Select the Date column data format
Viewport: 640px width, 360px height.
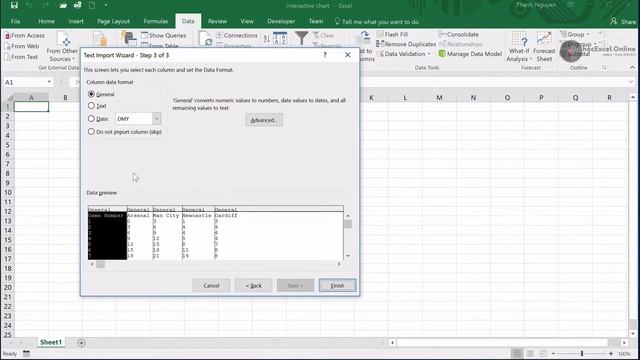pos(91,119)
